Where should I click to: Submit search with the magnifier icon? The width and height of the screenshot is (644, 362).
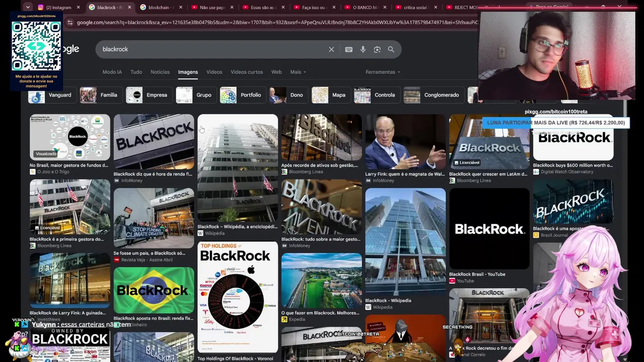[391, 49]
